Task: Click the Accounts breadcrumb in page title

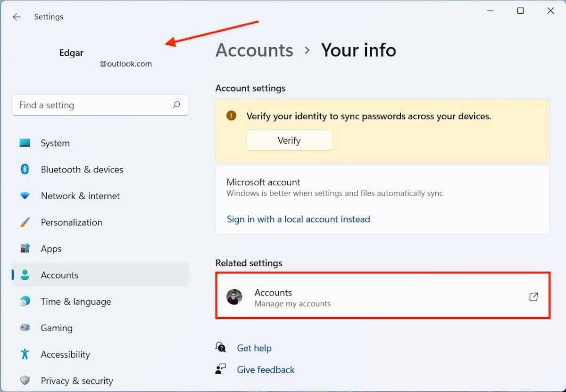Action: (254, 50)
